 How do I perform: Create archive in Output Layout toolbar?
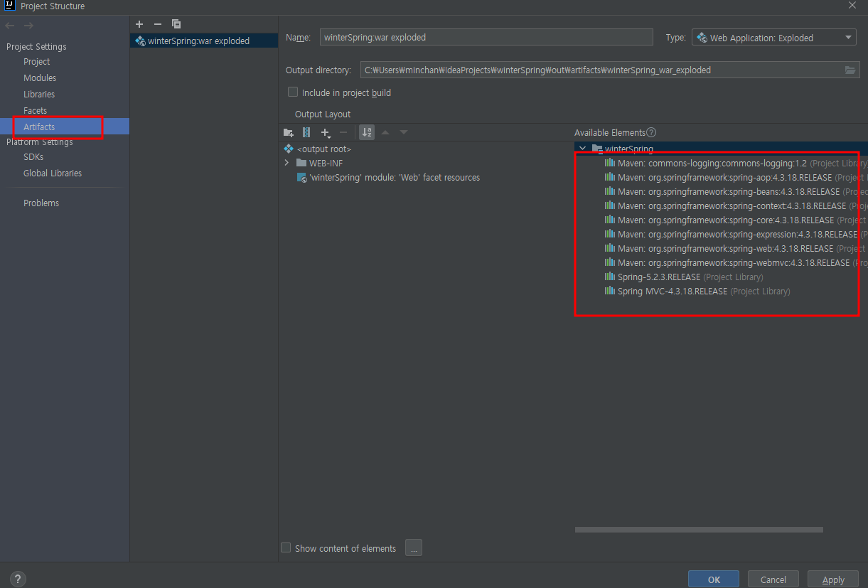[306, 132]
